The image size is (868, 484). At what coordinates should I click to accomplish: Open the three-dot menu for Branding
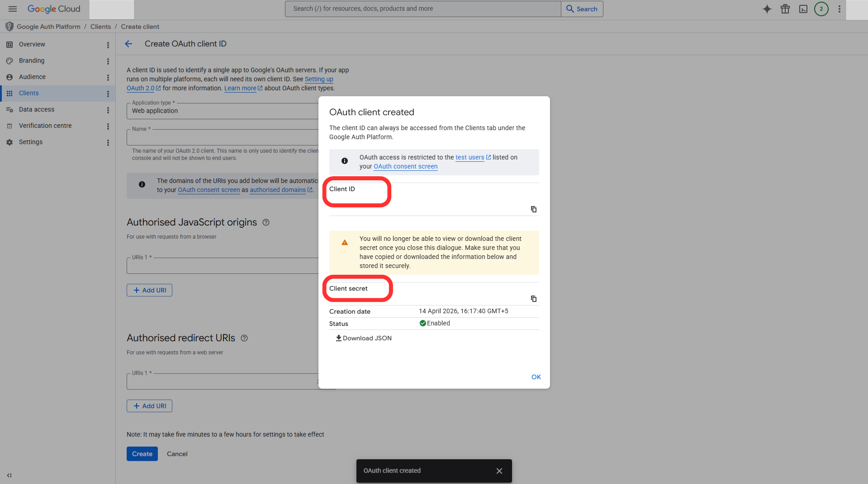(x=108, y=61)
